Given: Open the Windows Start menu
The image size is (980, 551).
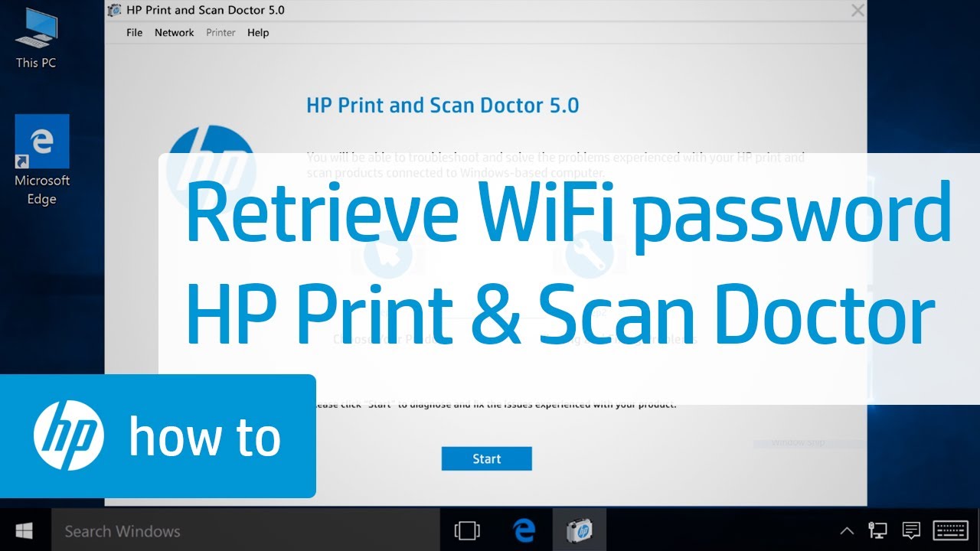Looking at the screenshot, I should pos(24,530).
